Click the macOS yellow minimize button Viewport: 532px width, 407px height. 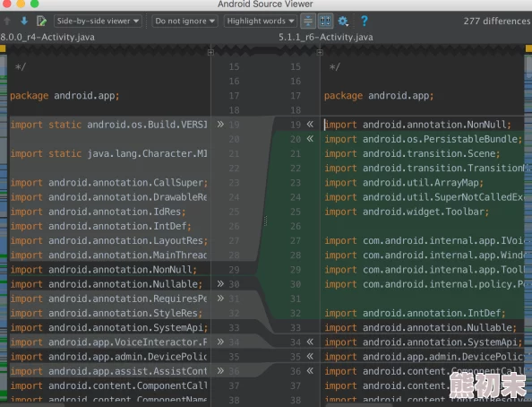pyautogui.click(x=21, y=4)
